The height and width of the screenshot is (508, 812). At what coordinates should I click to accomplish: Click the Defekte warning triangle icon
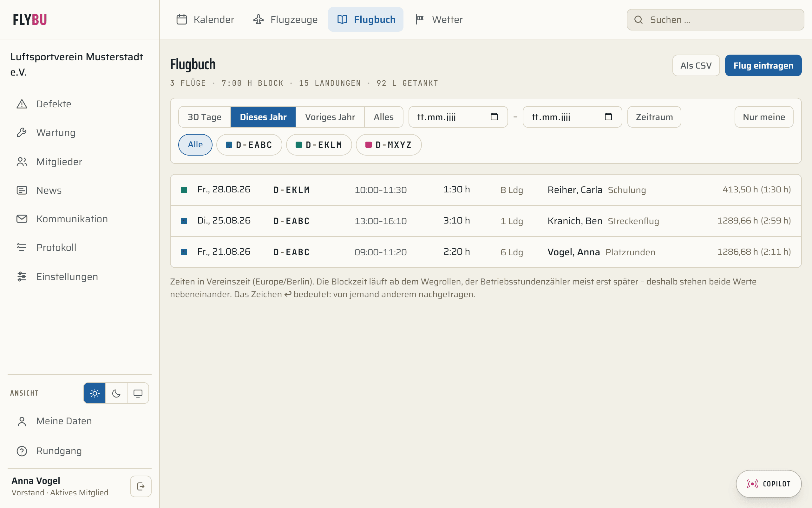pyautogui.click(x=22, y=104)
